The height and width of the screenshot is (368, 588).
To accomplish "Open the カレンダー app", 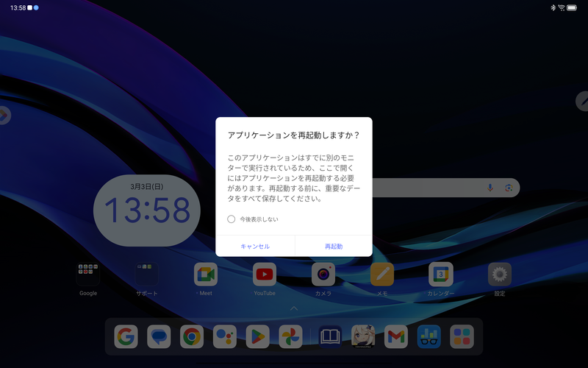I will tap(440, 275).
